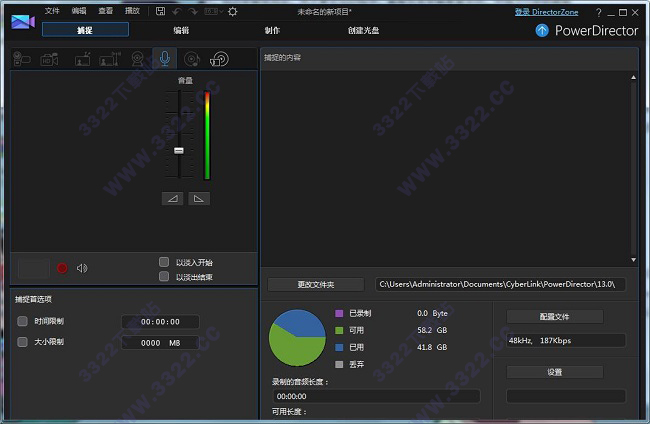The image size is (650, 424).
Task: Click the red record button
Action: 62,268
